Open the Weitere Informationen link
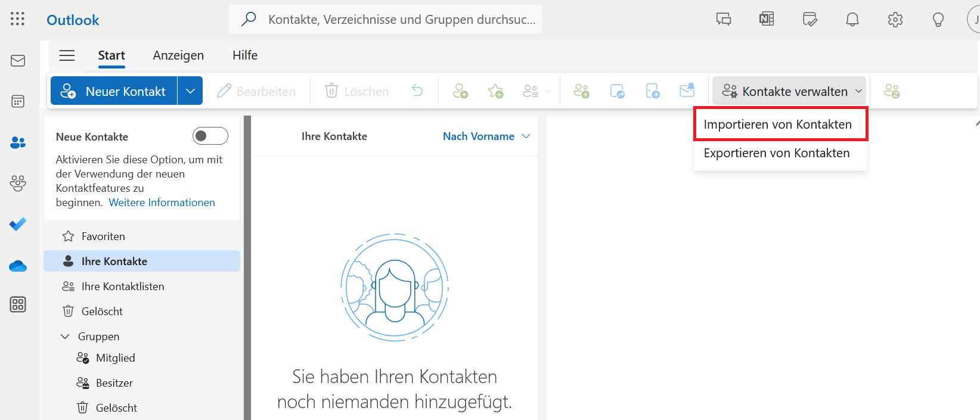 pyautogui.click(x=162, y=203)
